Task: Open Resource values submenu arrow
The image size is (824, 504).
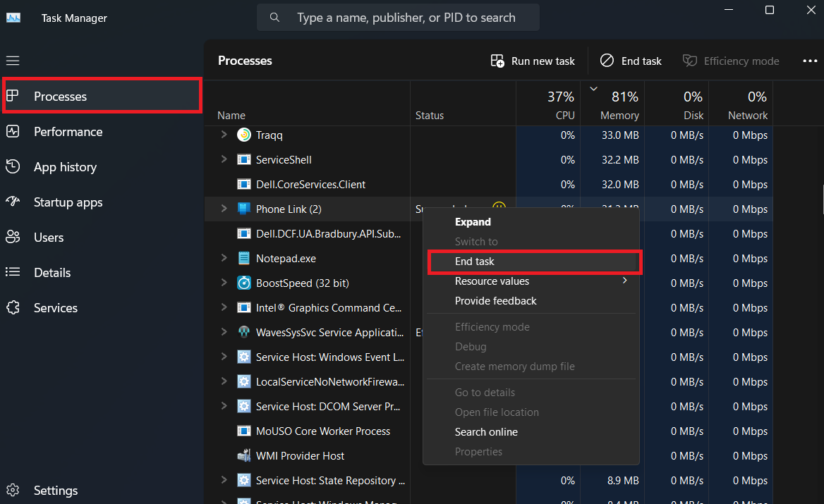Action: coord(624,281)
